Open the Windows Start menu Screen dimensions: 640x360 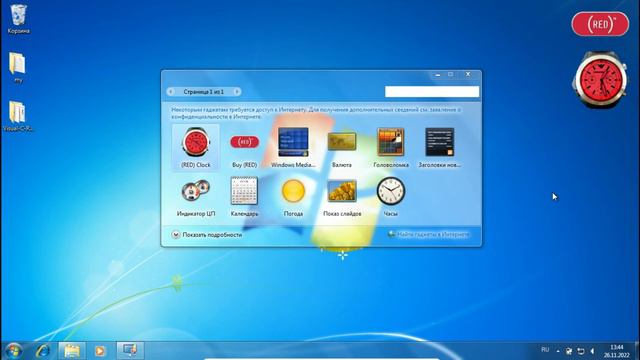[13, 351]
